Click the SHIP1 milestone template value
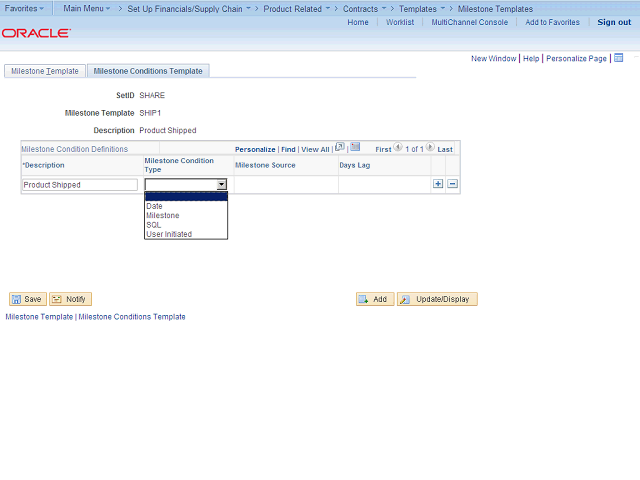Image resolution: width=640 pixels, height=480 pixels. (150, 113)
